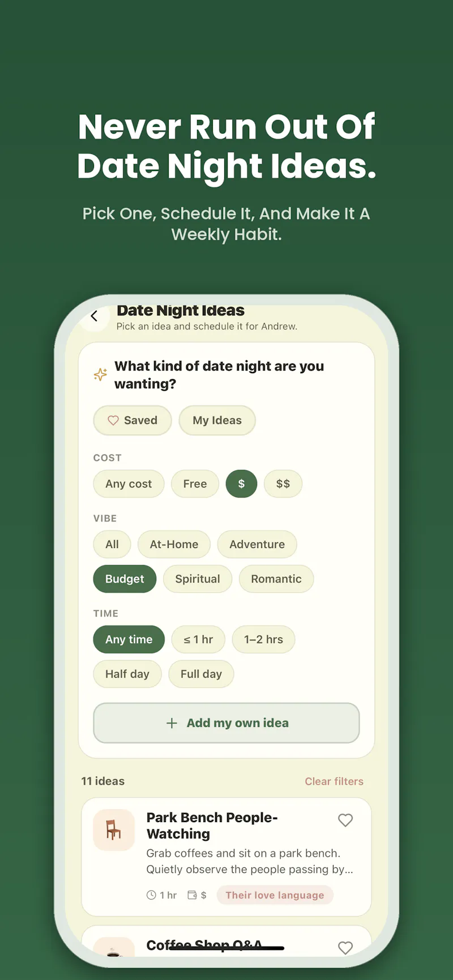Click the subtitle mentioning Andrew
Viewport: 453px width, 980px height.
[x=207, y=326]
